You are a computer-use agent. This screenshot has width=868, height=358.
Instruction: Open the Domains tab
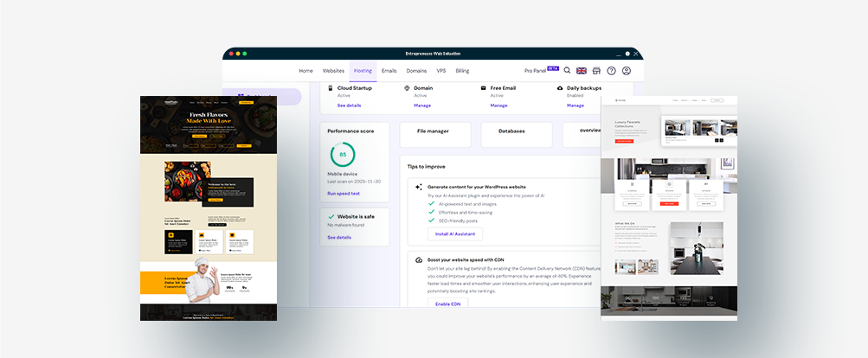(416, 71)
